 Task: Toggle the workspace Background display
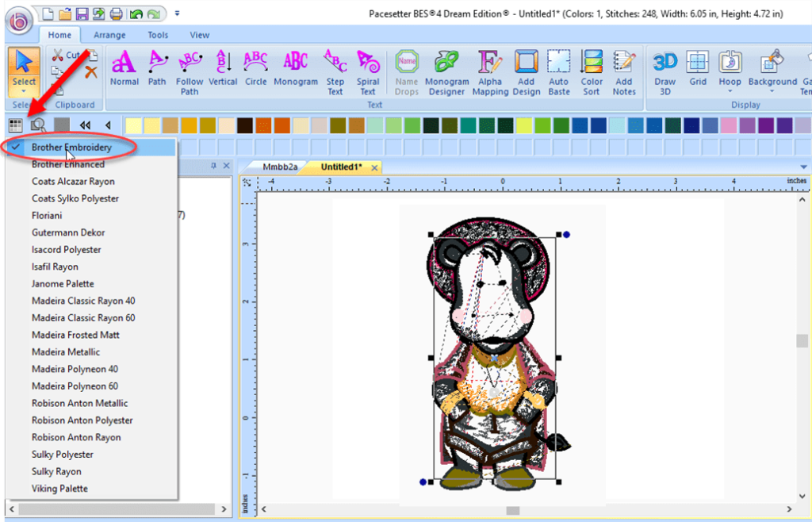pyautogui.click(x=772, y=71)
